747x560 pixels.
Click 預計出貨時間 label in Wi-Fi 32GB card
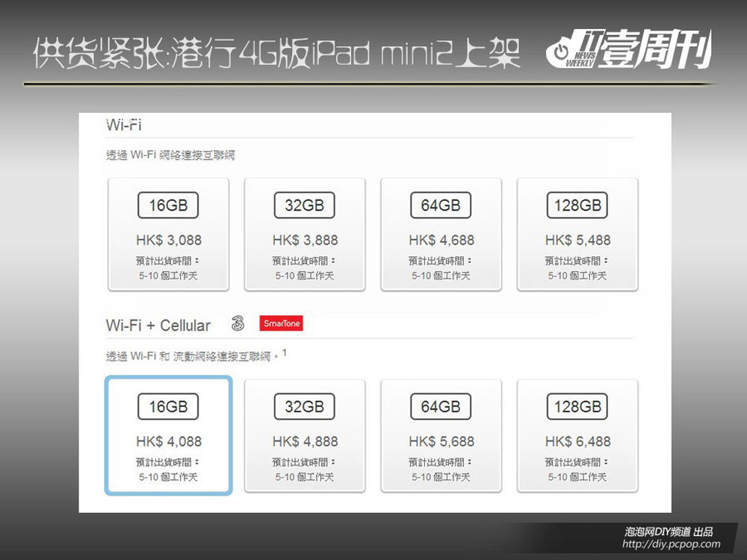304,261
